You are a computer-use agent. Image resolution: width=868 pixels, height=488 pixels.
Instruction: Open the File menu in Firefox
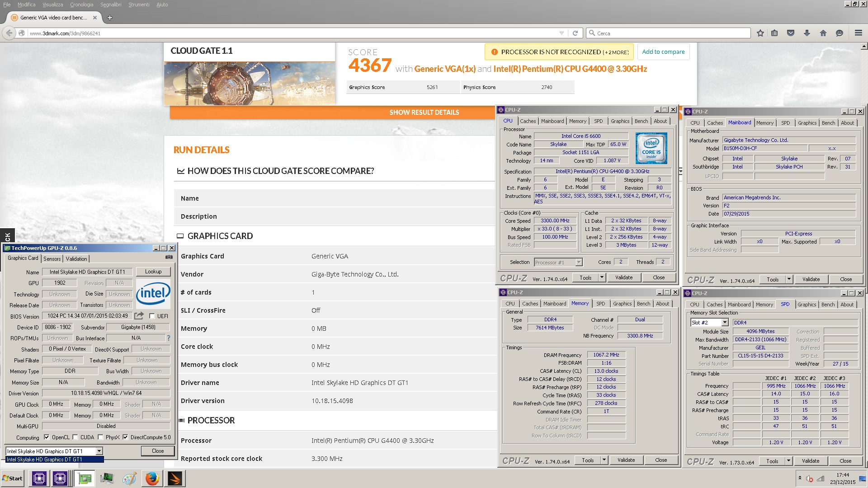[7, 5]
